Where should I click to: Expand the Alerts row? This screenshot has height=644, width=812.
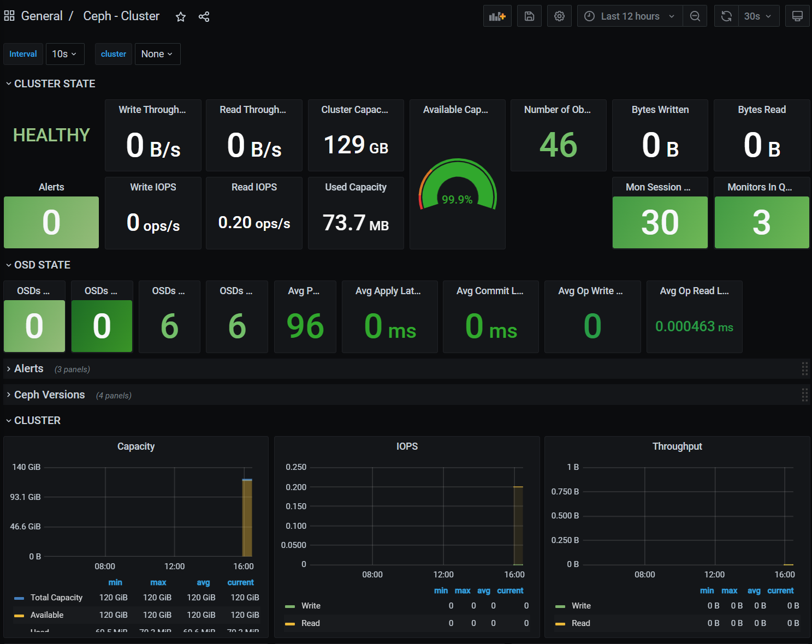coord(25,368)
